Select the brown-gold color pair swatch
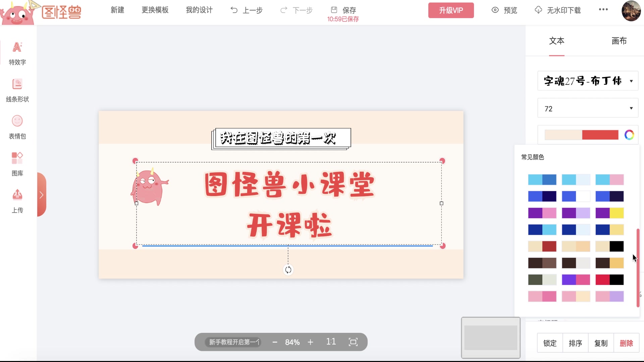The height and width of the screenshot is (362, 644). coord(609,263)
